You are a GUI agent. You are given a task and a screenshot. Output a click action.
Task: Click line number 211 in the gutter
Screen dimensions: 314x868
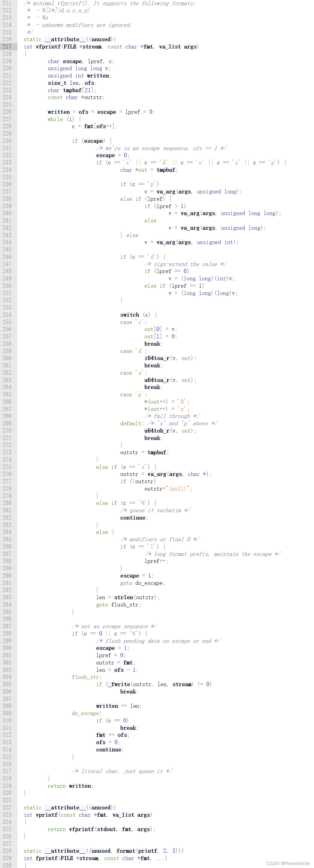(7, 3)
